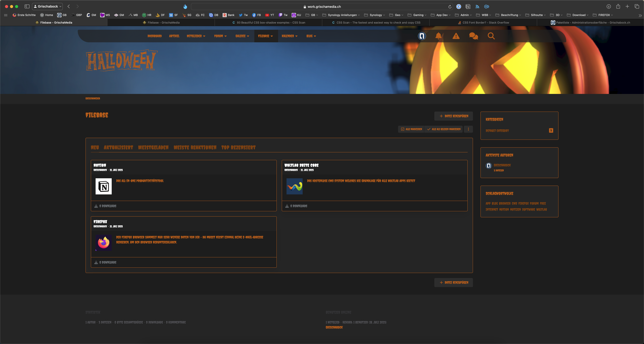Select the Top Rezensiert tab

click(238, 148)
